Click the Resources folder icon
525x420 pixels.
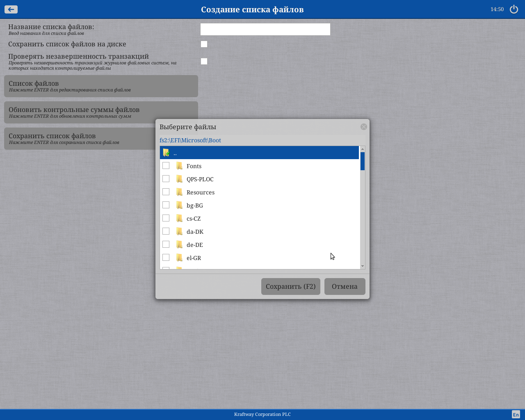coord(179,192)
